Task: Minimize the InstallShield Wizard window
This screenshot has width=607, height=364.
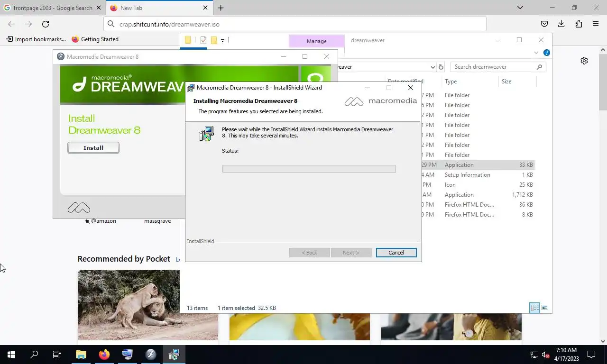Action: 368,88
